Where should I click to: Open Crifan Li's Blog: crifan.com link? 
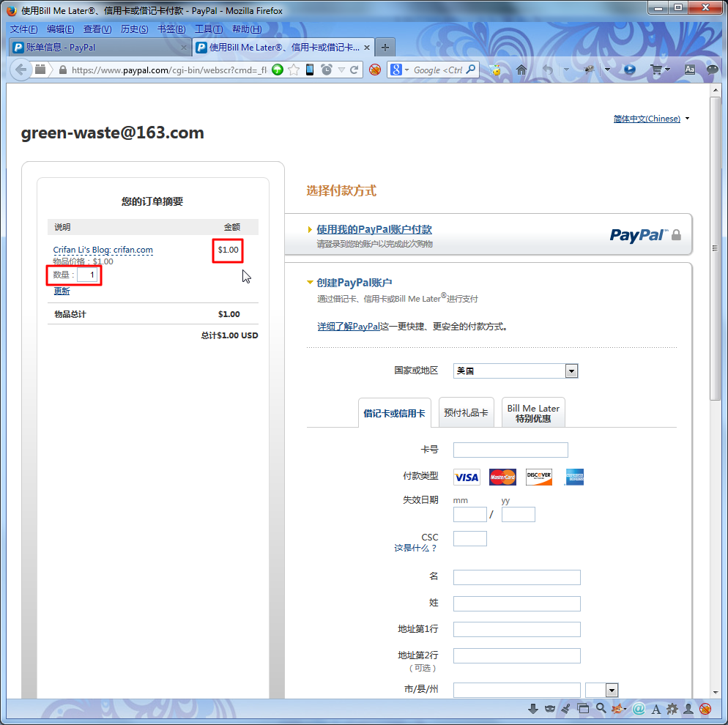tap(103, 250)
